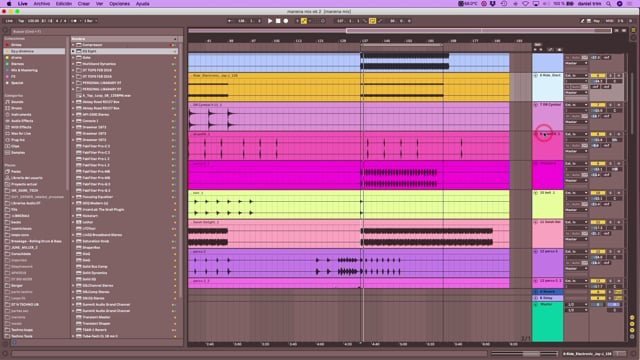This screenshot has width=640, height=360.
Task: Click the Arrangement Record button
Action: coord(286,21)
